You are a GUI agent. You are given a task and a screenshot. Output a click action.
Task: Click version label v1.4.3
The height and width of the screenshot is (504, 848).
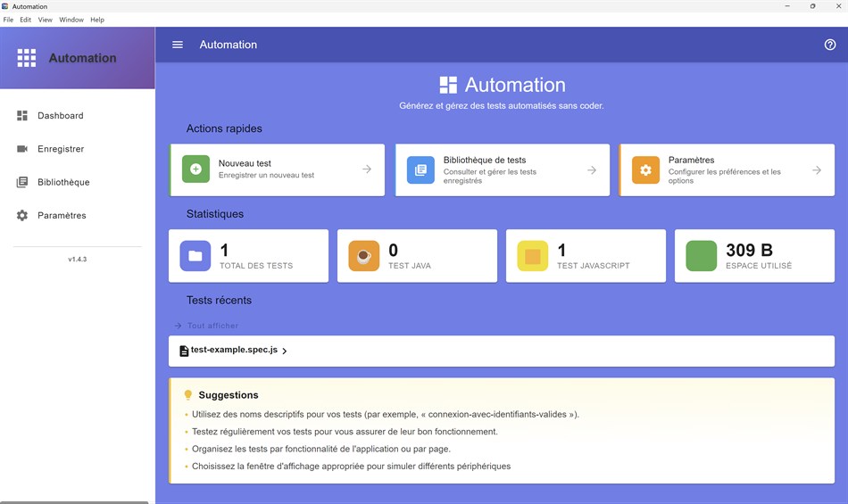tap(78, 260)
